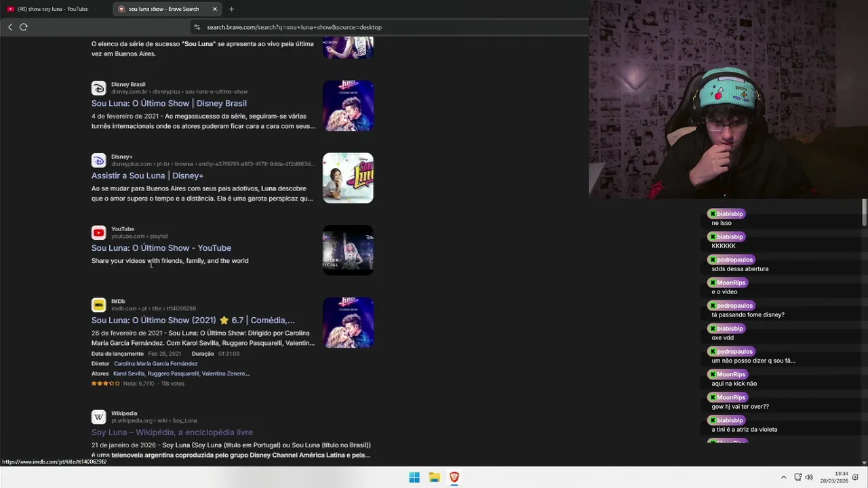Click the page scrollbar down arrow
The width and height of the screenshot is (868, 488).
pyautogui.click(x=864, y=463)
